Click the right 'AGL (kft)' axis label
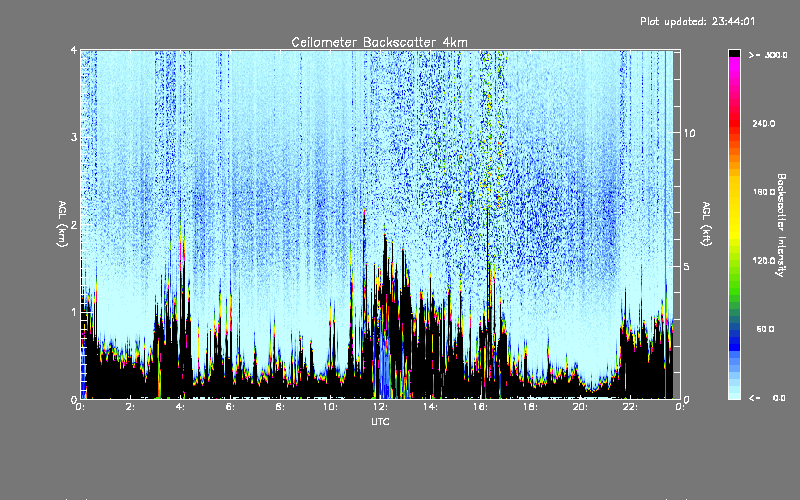The image size is (800, 500). pos(706,224)
